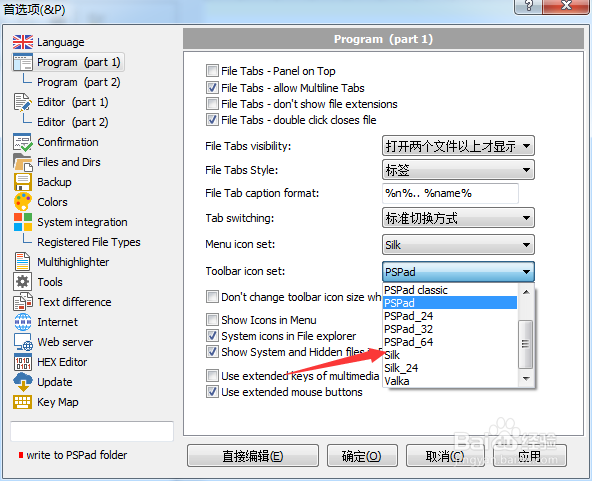Click the search box below the settings tree
Image resolution: width=592 pixels, height=481 pixels.
click(x=92, y=431)
